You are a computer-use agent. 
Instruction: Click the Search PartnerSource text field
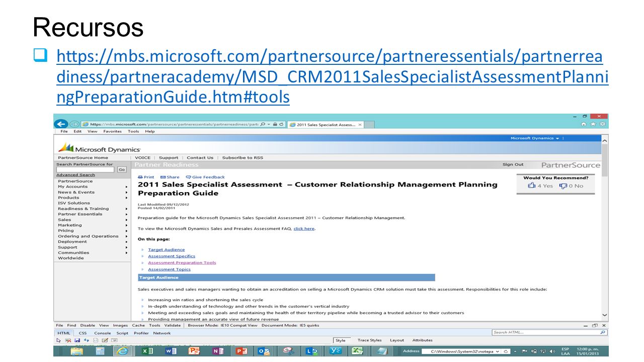86,170
